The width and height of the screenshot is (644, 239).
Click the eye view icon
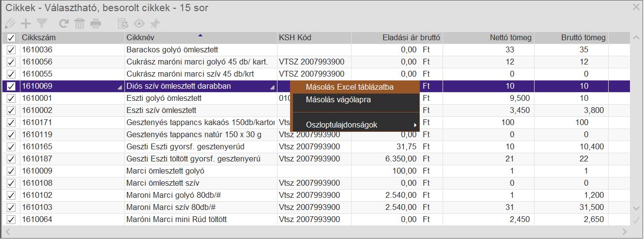[x=139, y=23]
